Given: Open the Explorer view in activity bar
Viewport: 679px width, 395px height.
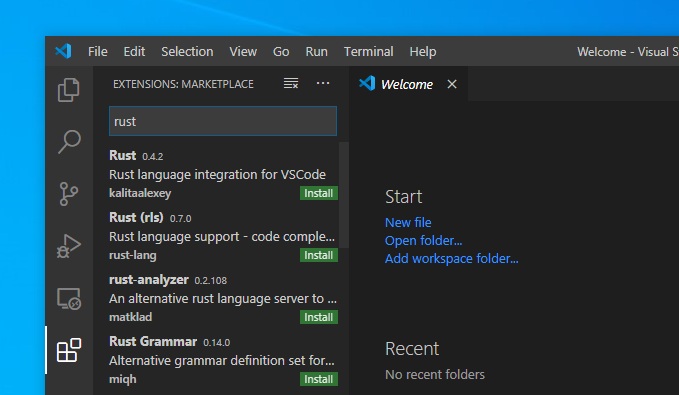Looking at the screenshot, I should tap(69, 90).
